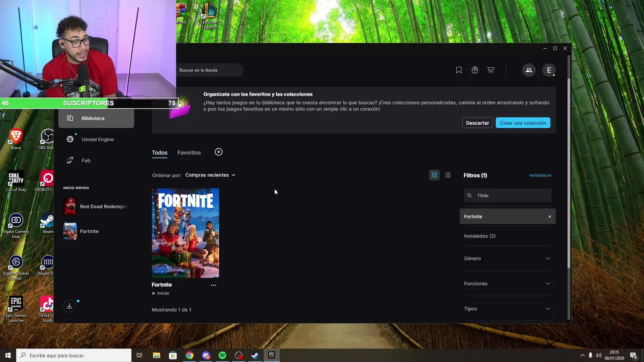Launch Fortnite from quick launch list
644x362 pixels.
click(81, 231)
